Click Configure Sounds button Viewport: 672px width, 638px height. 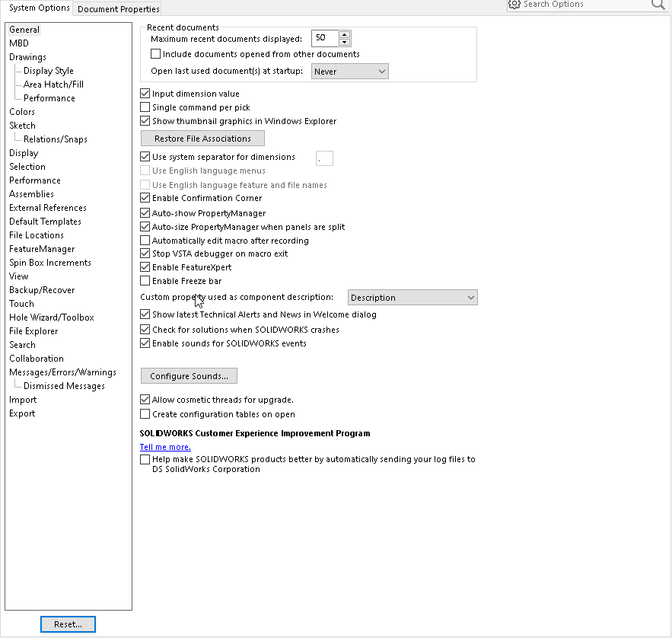click(x=189, y=376)
